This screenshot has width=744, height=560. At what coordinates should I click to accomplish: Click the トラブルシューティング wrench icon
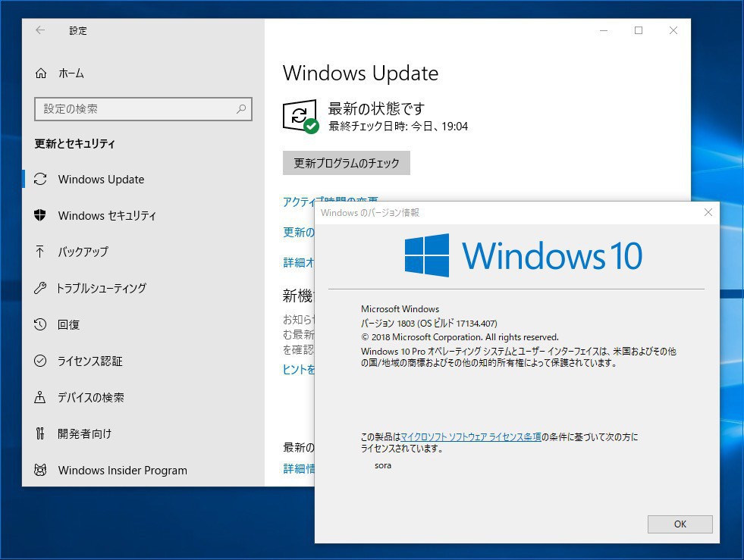tap(40, 288)
